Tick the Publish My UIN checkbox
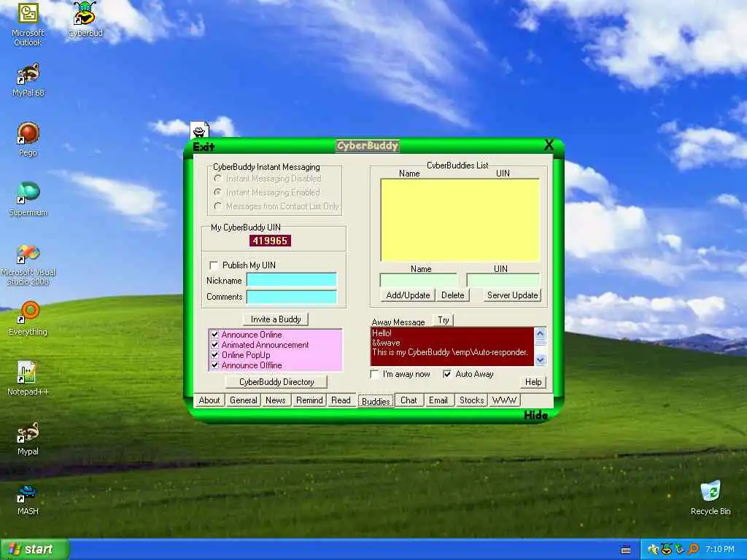Viewport: 747px width, 560px height. pyautogui.click(x=214, y=265)
